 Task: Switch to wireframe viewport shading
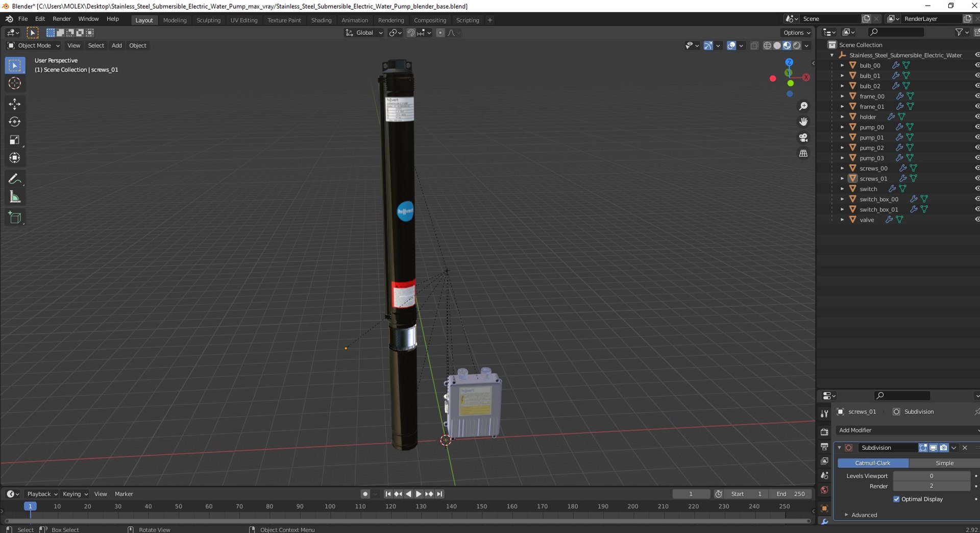767,46
